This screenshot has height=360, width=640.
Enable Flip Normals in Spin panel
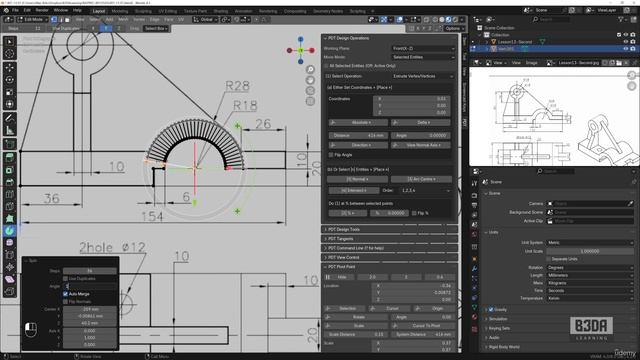tap(65, 302)
